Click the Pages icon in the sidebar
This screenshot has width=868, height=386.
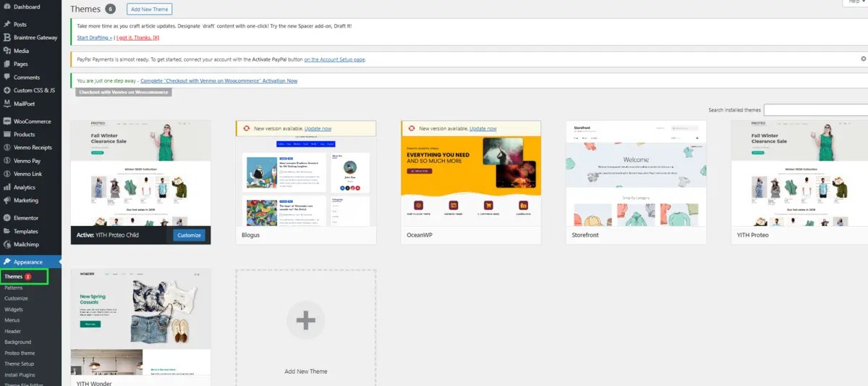point(7,64)
